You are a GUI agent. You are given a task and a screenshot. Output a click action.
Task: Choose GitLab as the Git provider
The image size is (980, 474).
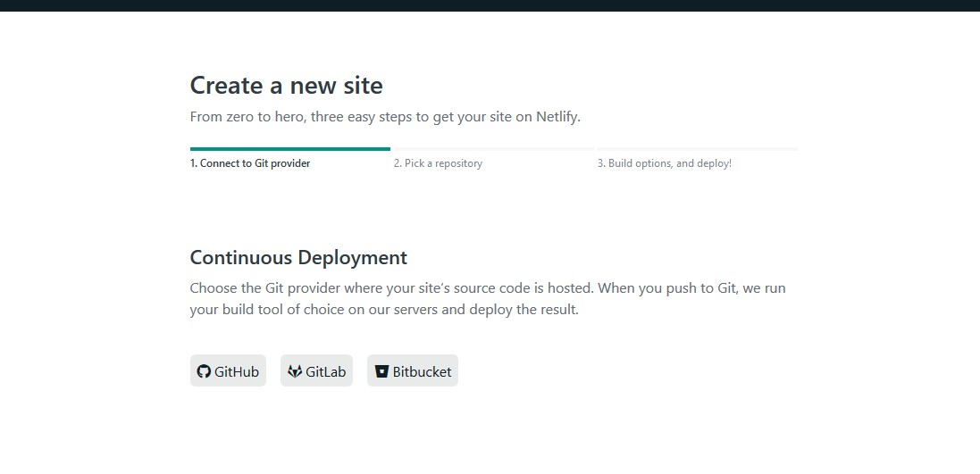(x=325, y=371)
